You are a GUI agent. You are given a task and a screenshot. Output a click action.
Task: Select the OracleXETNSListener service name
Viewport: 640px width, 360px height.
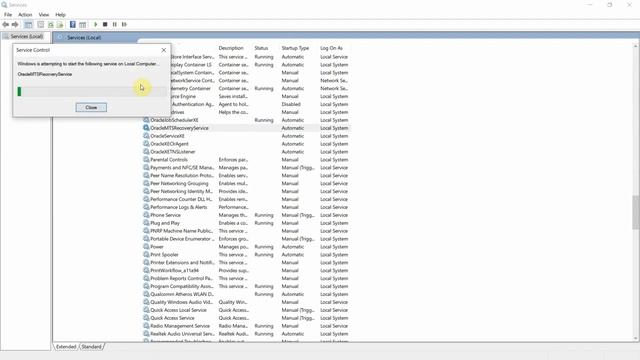point(173,151)
